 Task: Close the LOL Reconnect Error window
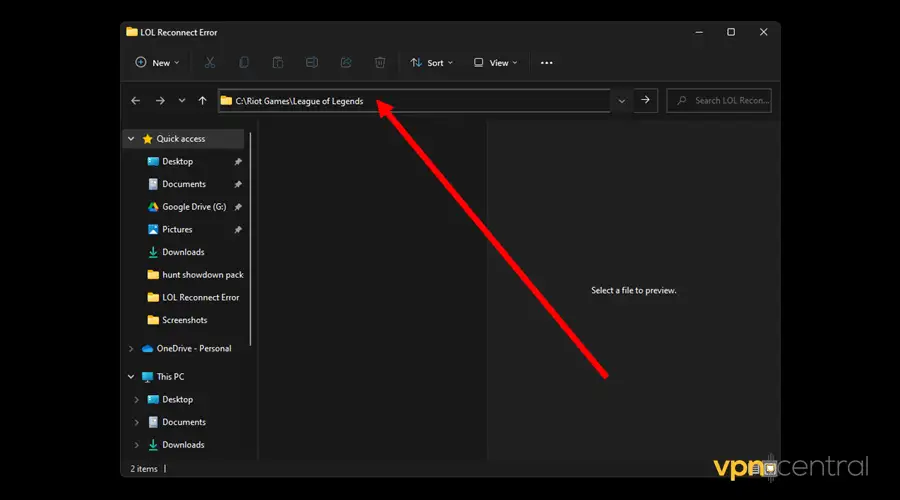point(763,32)
